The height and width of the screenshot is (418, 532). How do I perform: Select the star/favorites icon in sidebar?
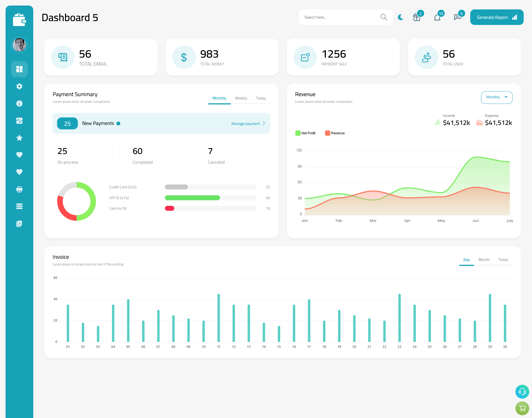click(19, 138)
